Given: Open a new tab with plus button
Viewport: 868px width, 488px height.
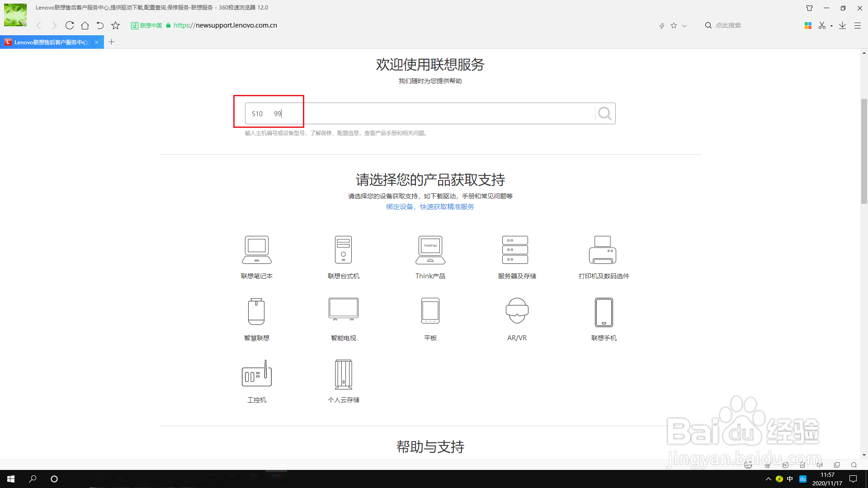Looking at the screenshot, I should [112, 42].
